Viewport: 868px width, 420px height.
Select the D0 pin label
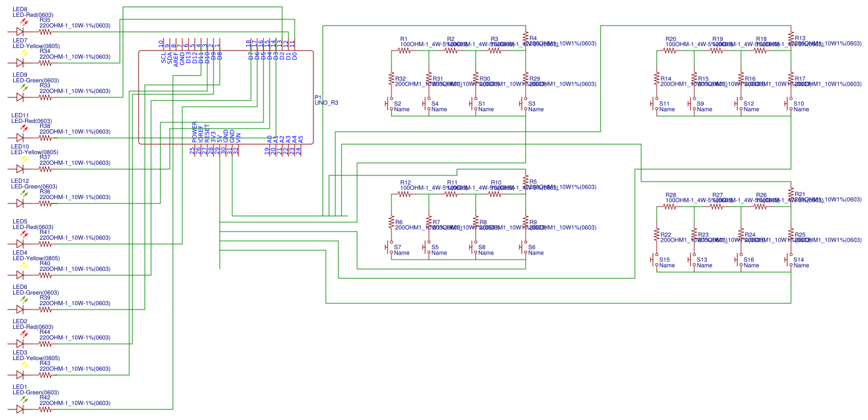click(x=294, y=56)
